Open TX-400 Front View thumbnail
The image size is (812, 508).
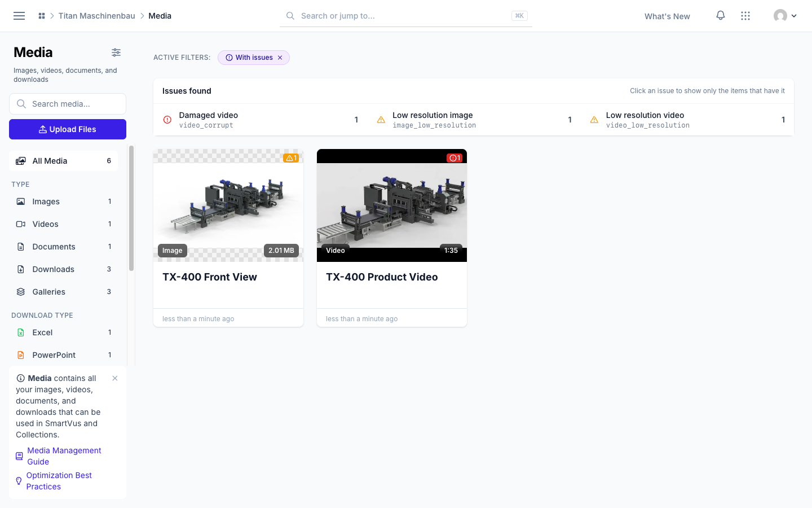tap(228, 205)
